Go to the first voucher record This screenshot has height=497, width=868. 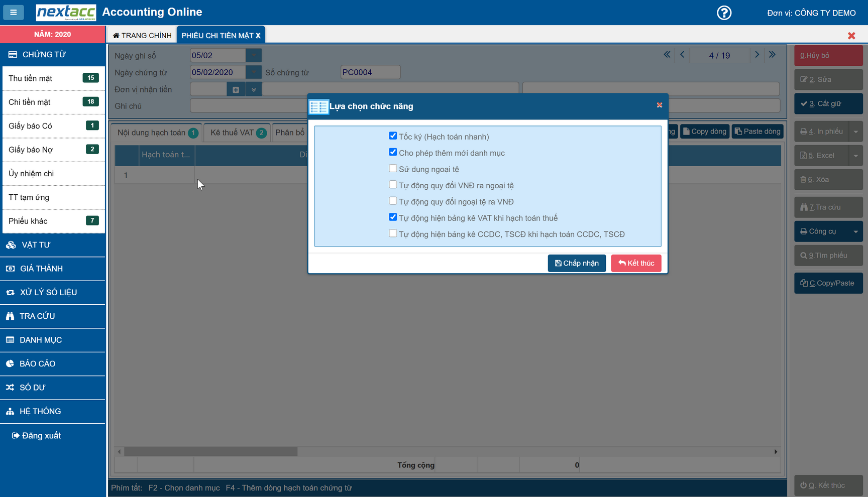point(667,55)
